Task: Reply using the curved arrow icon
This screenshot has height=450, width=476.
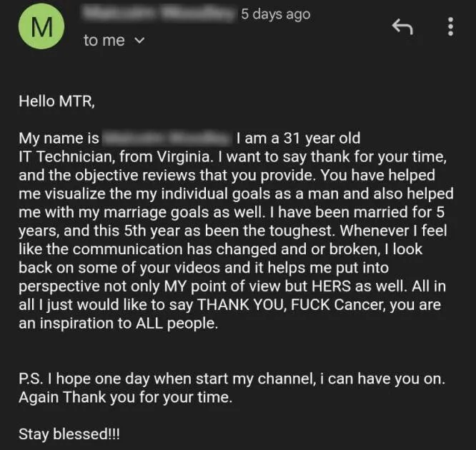Action: click(x=402, y=26)
